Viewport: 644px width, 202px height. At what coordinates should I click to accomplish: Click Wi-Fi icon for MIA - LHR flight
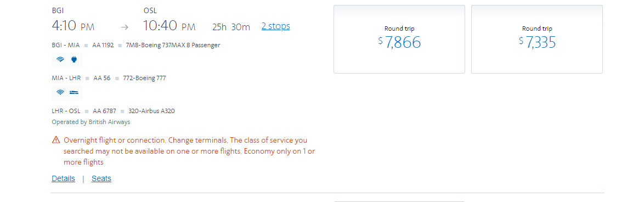tap(60, 92)
